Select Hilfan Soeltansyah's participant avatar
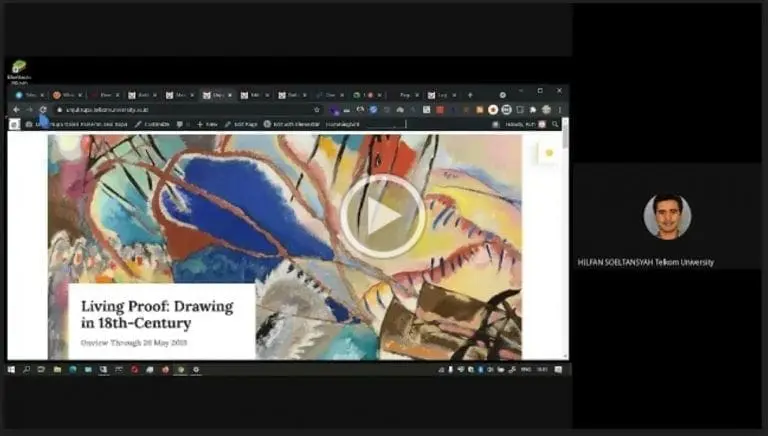The height and width of the screenshot is (436, 768). coord(667,216)
